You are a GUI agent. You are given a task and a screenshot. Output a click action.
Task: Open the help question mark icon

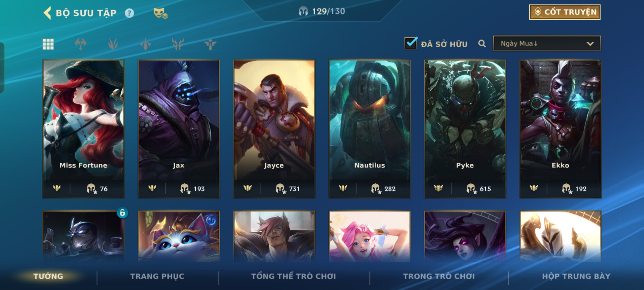coord(129,13)
